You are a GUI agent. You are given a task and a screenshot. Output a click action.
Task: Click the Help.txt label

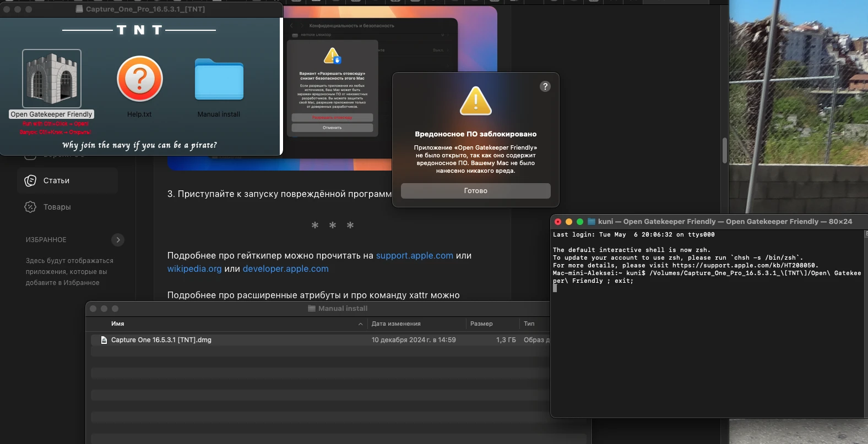click(139, 114)
